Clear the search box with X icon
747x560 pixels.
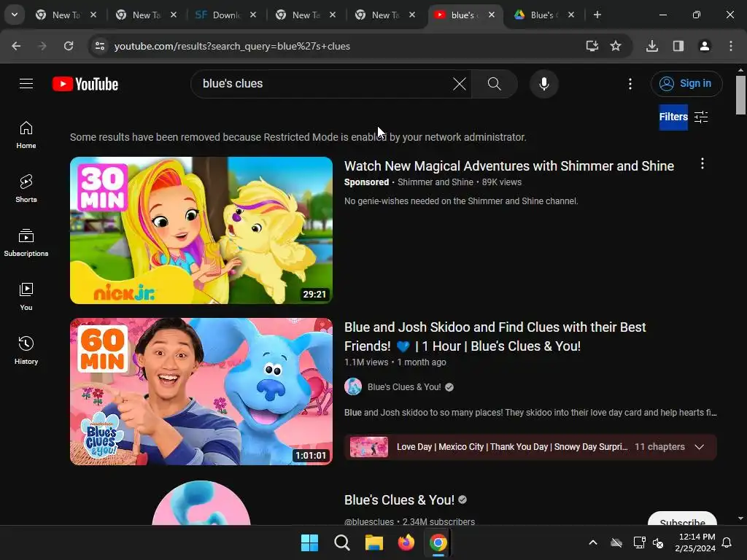(x=460, y=84)
